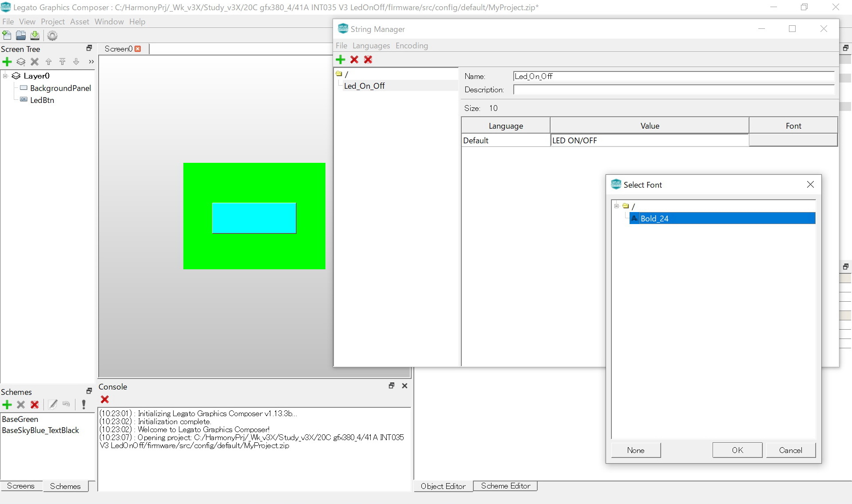The height and width of the screenshot is (504, 852).
Task: Select the LedBtn widget in Screen Tree
Action: point(42,100)
